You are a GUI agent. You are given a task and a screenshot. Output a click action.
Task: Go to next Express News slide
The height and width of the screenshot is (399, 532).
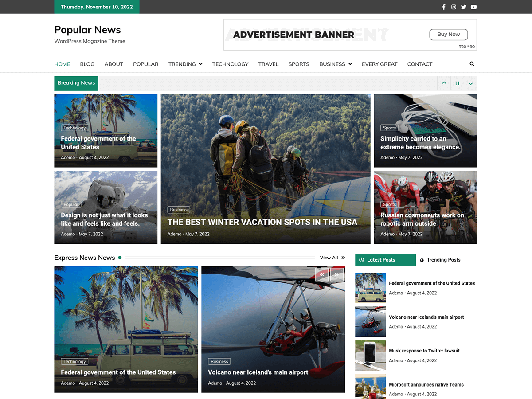click(337, 274)
